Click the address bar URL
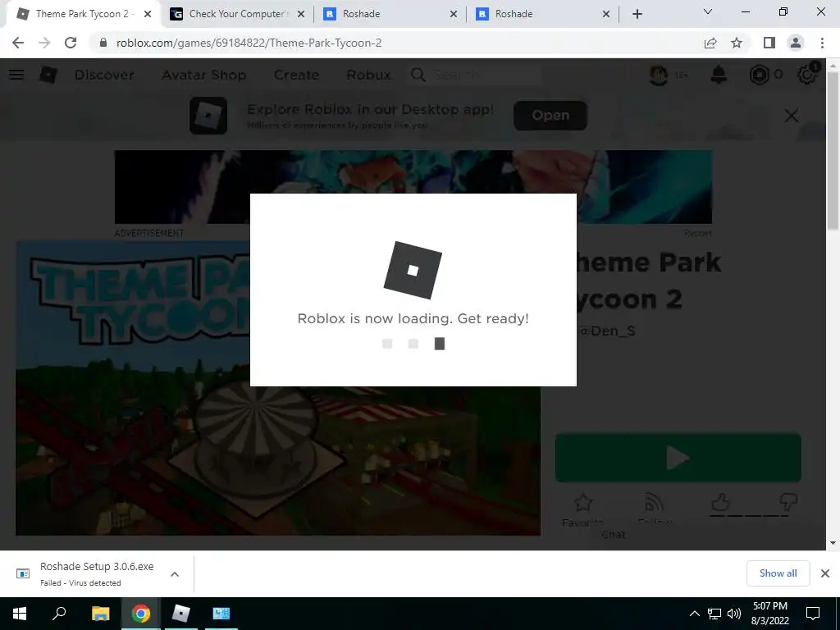The height and width of the screenshot is (630, 840). click(249, 43)
